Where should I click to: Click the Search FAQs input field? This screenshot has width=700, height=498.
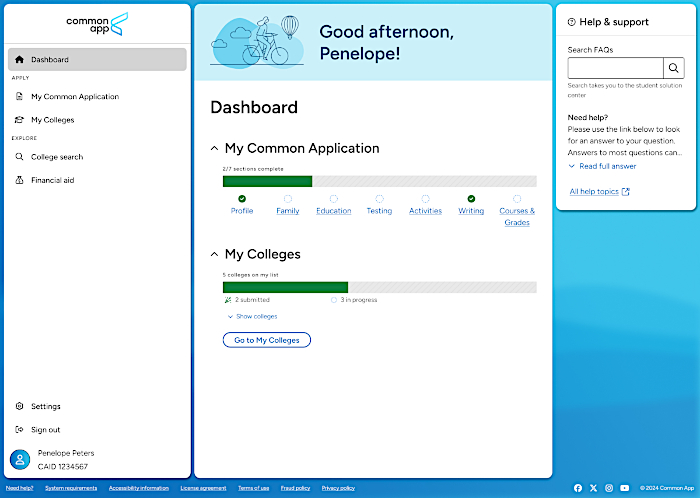(615, 68)
